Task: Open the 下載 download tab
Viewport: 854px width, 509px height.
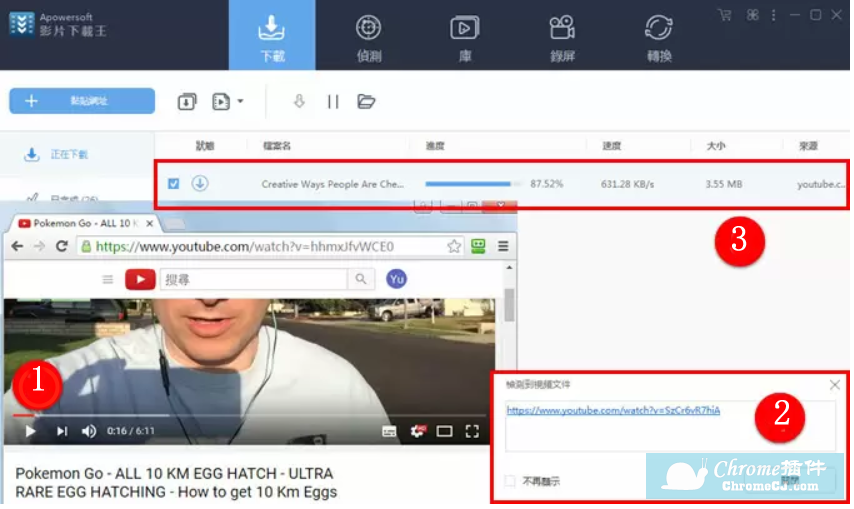Action: coord(272,35)
